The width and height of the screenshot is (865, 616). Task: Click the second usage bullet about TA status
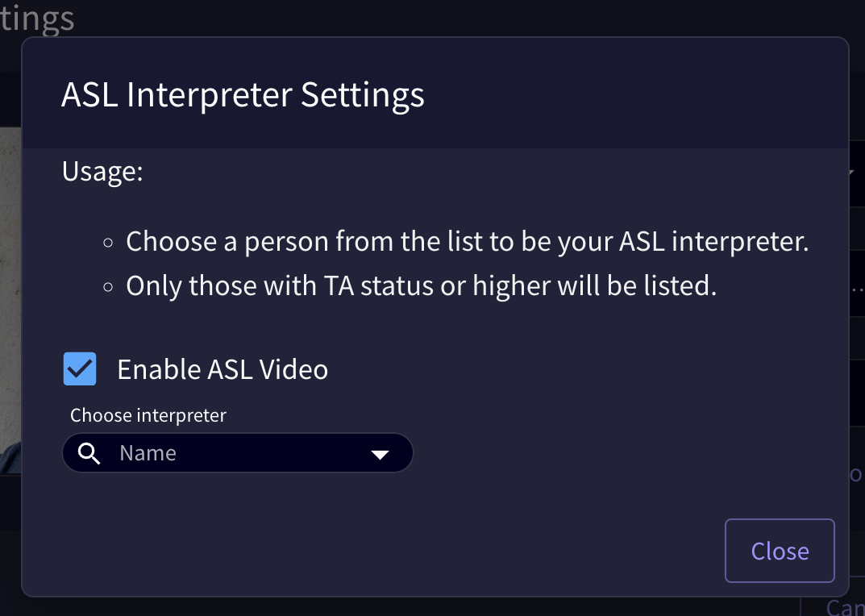click(x=422, y=285)
